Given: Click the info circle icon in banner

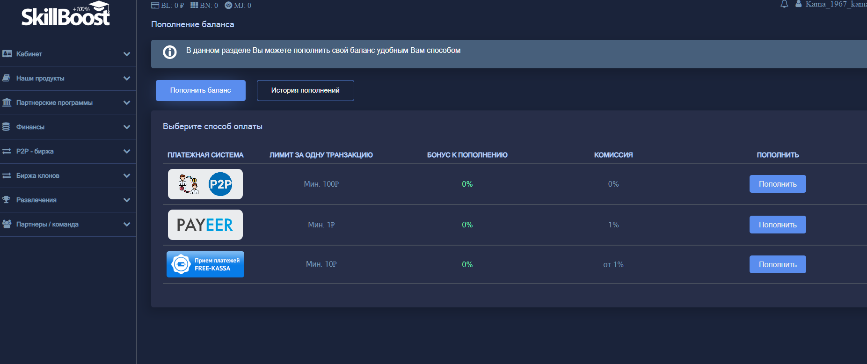Looking at the screenshot, I should point(169,52).
